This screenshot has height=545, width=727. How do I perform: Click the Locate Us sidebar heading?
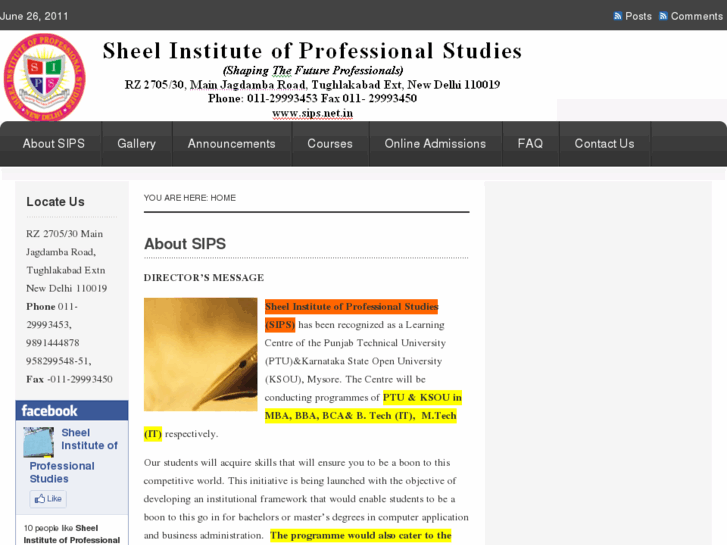click(x=55, y=202)
